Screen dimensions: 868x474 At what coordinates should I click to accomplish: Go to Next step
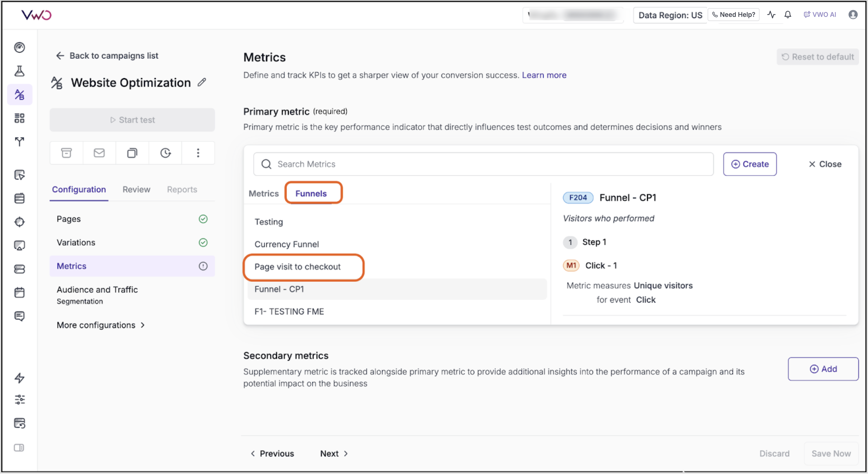click(333, 453)
